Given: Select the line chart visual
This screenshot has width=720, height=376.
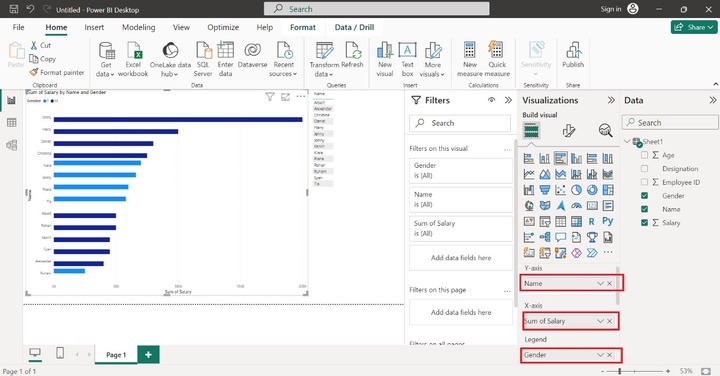Looking at the screenshot, I should pyautogui.click(x=529, y=174).
